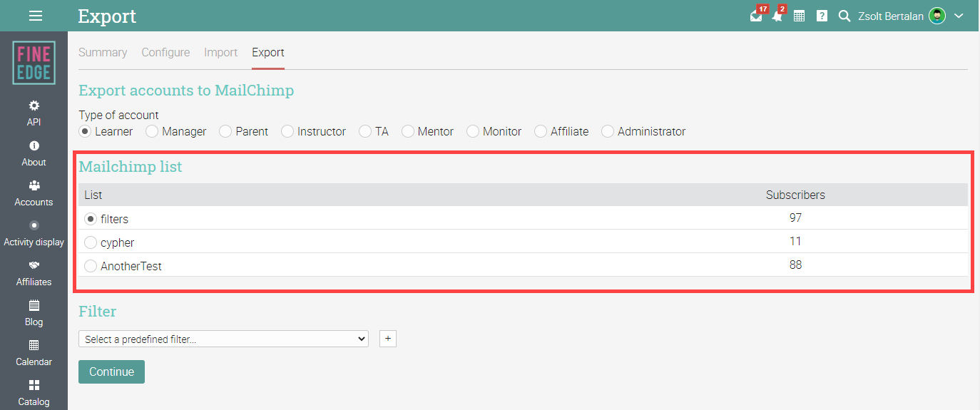Click the List column header
Screen dimensions: 980x410
point(93,195)
